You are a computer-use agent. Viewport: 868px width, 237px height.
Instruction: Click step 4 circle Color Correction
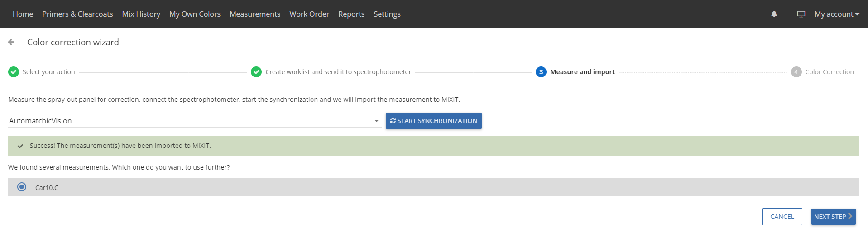(796, 72)
